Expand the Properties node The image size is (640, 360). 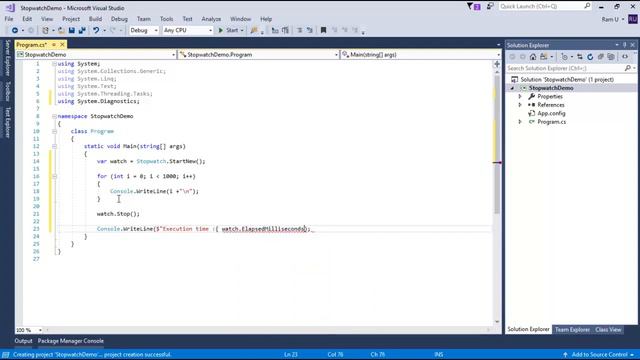pyautogui.click(x=520, y=97)
